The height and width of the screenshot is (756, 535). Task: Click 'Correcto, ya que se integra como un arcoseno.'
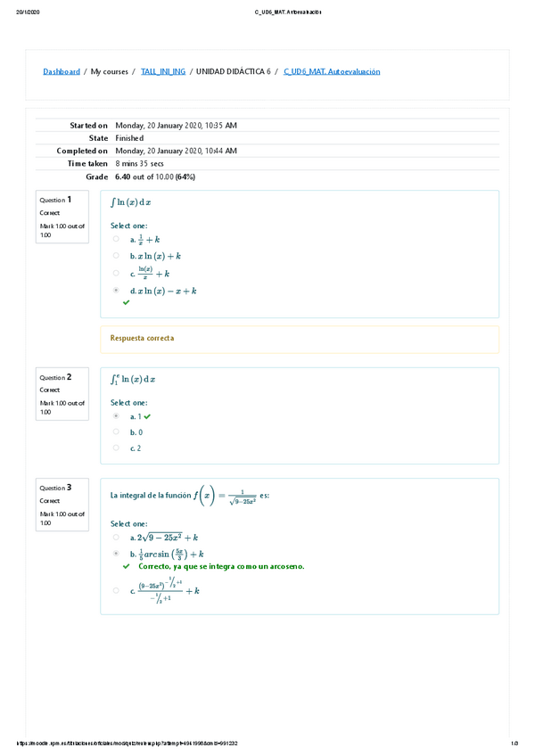pyautogui.click(x=221, y=566)
